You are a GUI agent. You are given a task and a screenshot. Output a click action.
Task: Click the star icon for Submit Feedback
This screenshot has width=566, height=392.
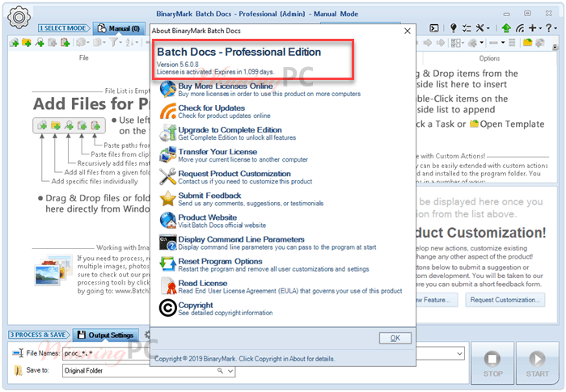click(168, 199)
